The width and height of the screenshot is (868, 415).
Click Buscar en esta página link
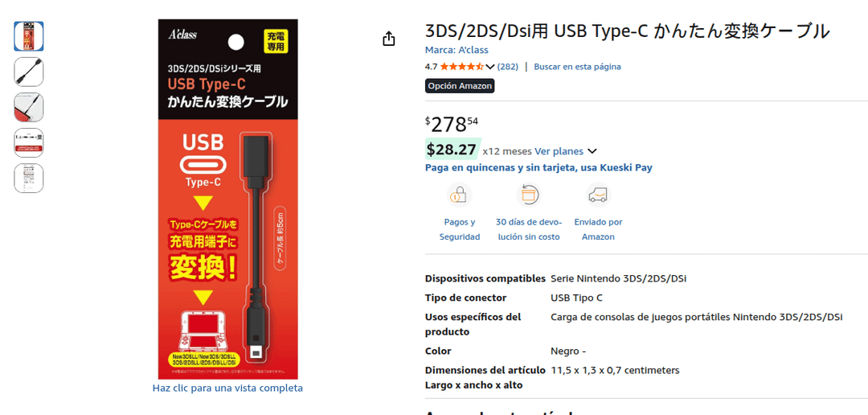577,67
